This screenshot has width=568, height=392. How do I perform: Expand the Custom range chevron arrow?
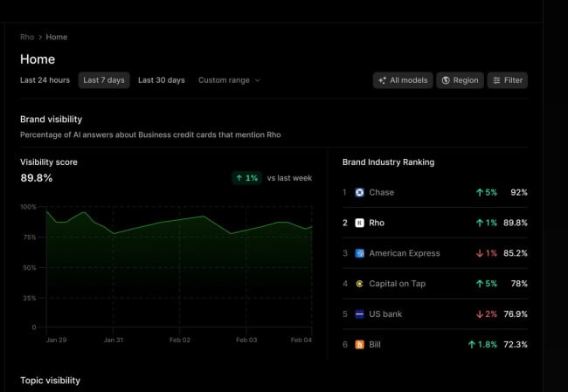click(258, 80)
